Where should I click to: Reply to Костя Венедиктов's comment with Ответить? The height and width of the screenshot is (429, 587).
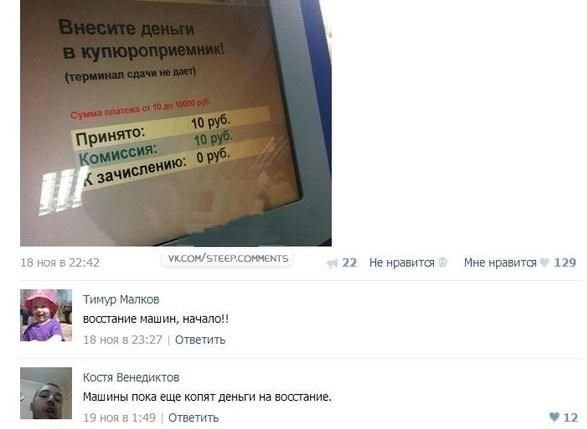193,418
